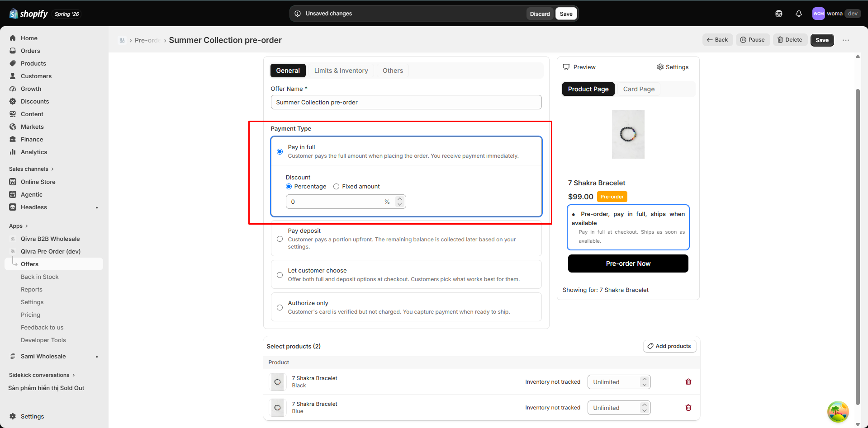Viewport: 868px width, 428px height.
Task: Go Back using the Back button
Action: (717, 40)
